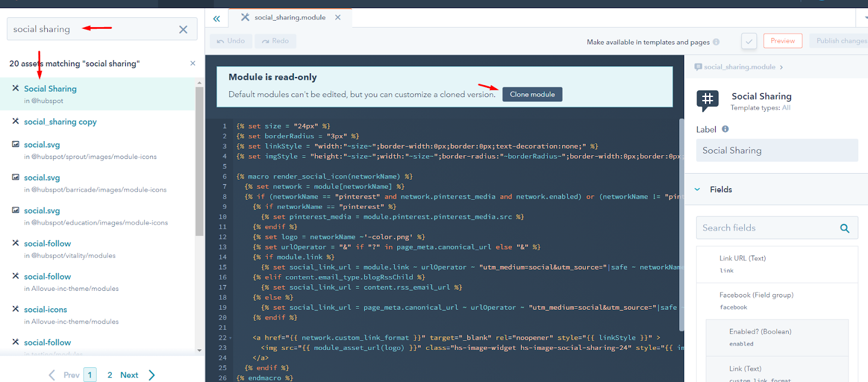Click the social_sharing.module breadcrumb
This screenshot has width=868, height=382.
coord(739,67)
